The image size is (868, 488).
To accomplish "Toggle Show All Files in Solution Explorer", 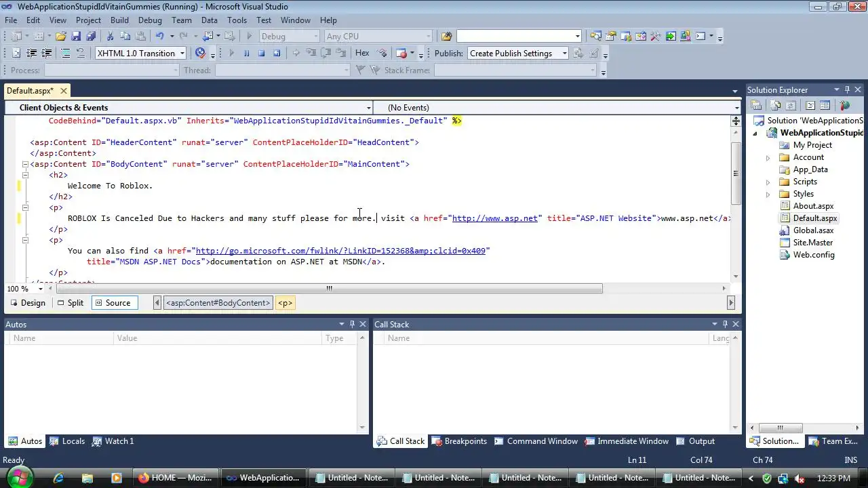I will tap(775, 105).
